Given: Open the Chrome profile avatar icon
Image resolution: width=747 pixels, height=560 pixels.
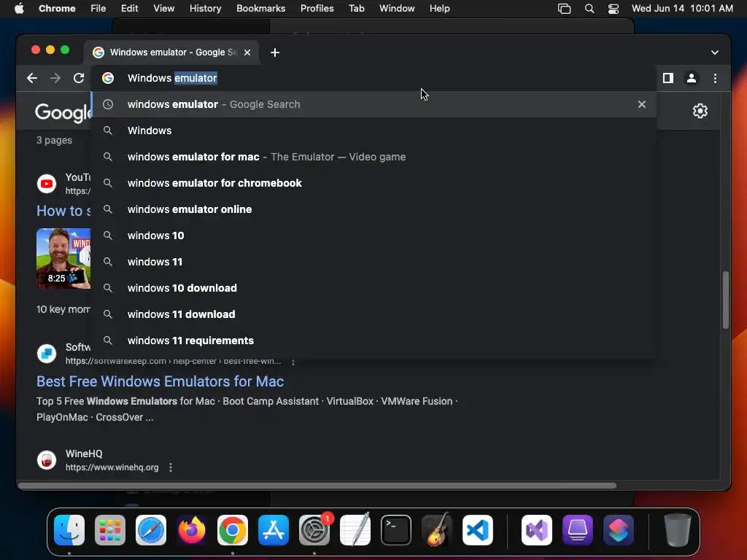Looking at the screenshot, I should click(x=692, y=78).
